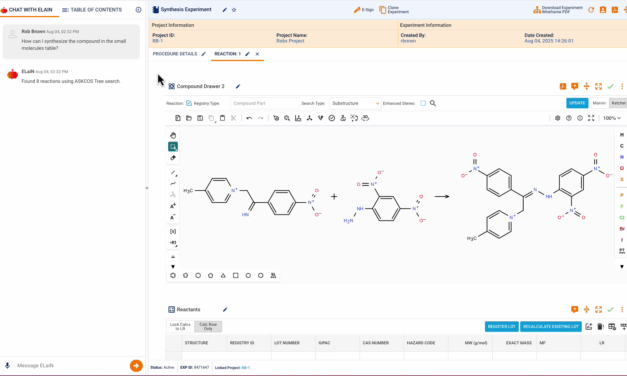Undo the last drawing action
Screen dimensions: 627x376
pyautogui.click(x=249, y=118)
